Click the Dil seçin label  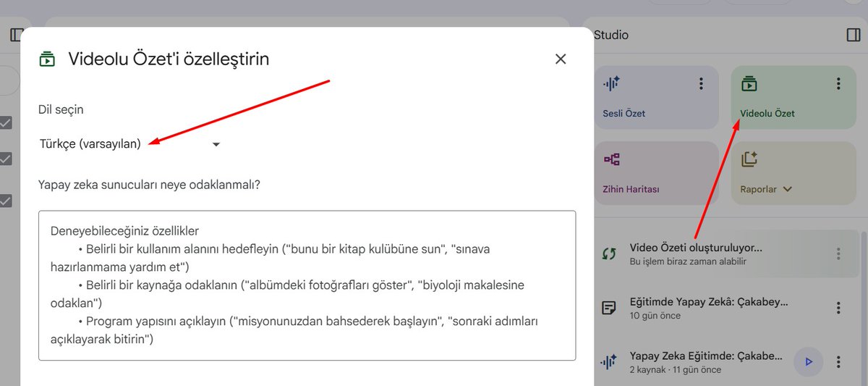click(x=61, y=110)
